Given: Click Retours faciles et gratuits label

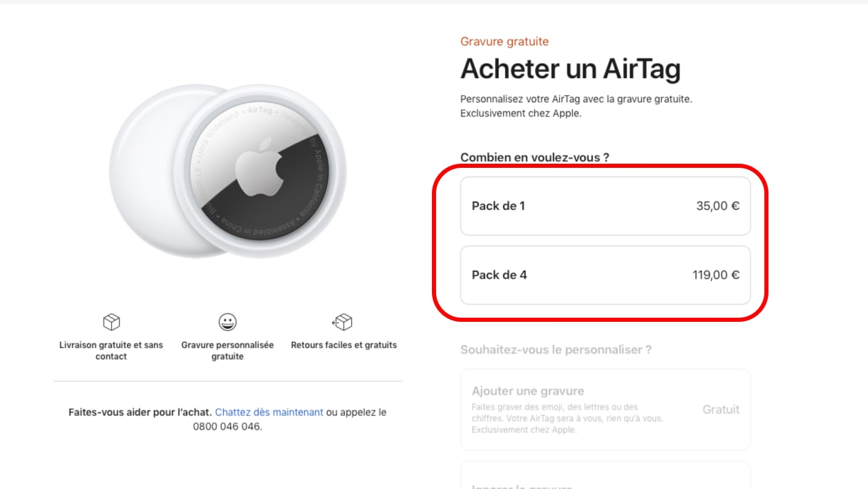Looking at the screenshot, I should pyautogui.click(x=344, y=345).
